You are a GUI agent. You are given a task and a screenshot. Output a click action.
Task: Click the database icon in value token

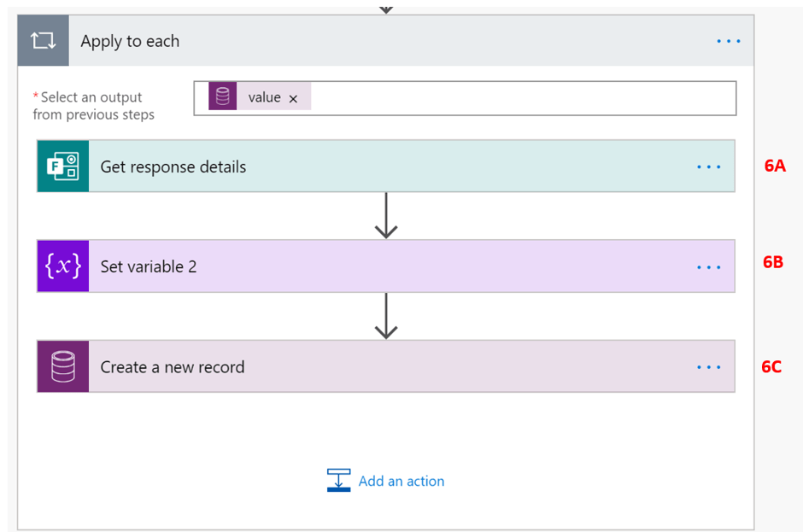(222, 96)
